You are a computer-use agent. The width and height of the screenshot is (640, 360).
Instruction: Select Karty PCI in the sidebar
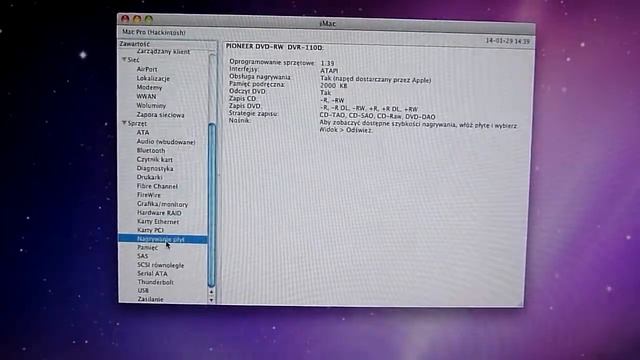[x=150, y=230]
